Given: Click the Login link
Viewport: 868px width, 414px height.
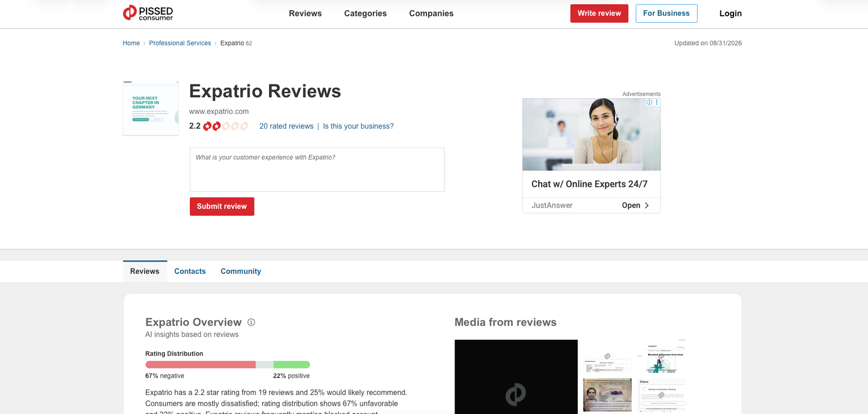Looking at the screenshot, I should [730, 14].
